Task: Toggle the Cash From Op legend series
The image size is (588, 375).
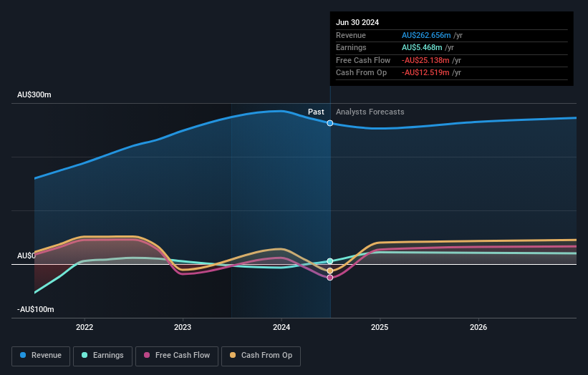Action: point(261,356)
